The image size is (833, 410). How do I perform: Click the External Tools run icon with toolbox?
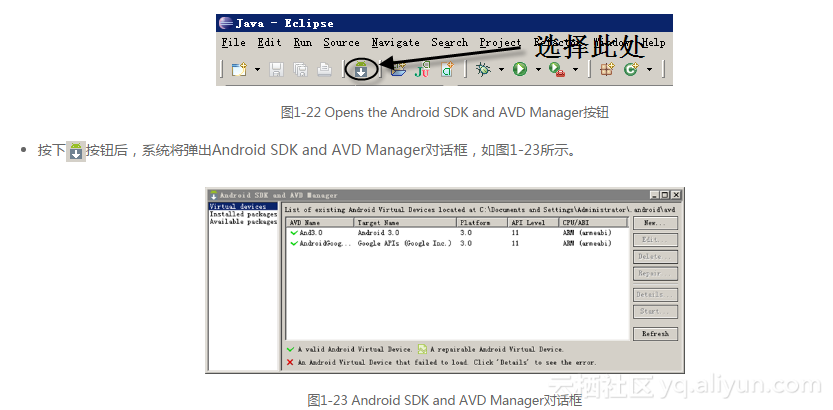tap(557, 70)
